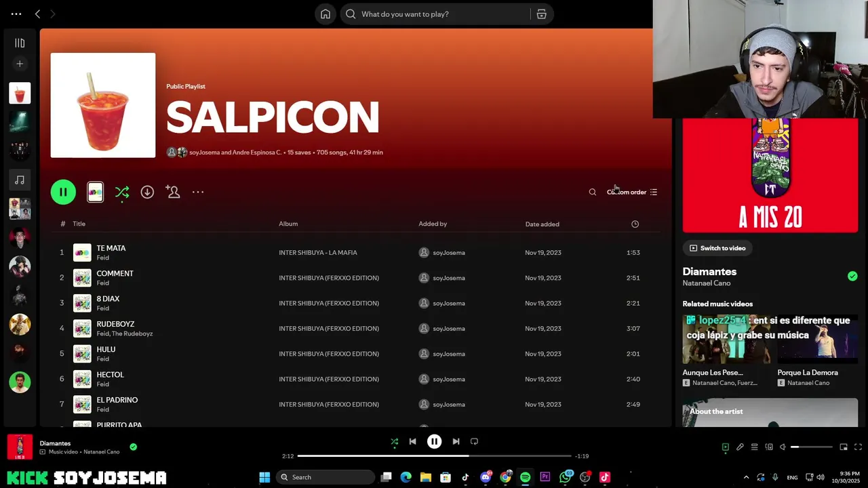Open WhatsApp from the taskbar
Viewport: 868px width, 488px height.
coord(565,477)
